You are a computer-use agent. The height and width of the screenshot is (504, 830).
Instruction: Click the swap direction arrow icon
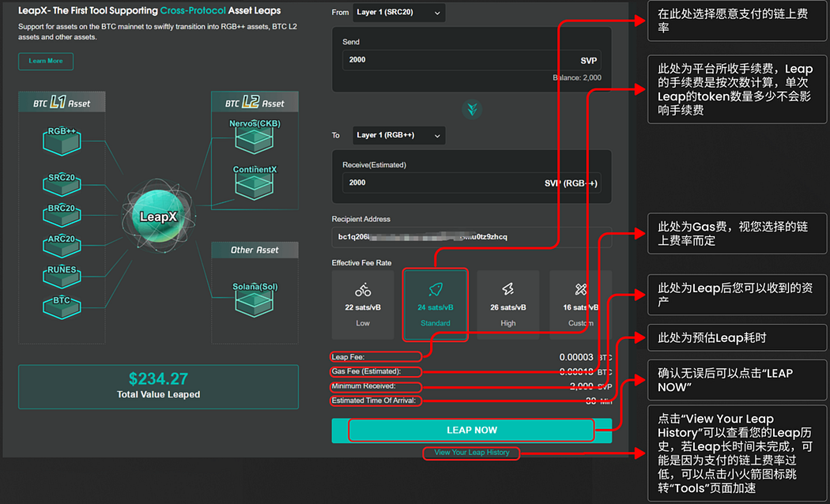472,109
